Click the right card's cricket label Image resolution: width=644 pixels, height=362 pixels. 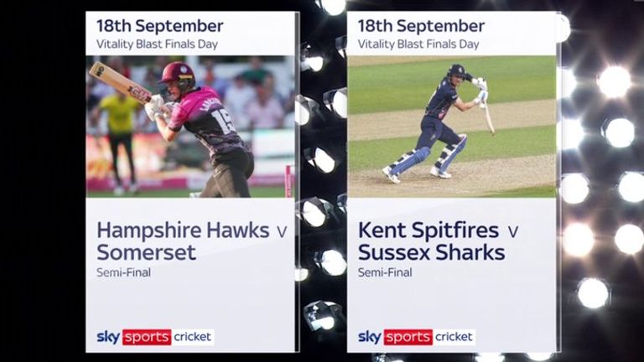[x=454, y=337]
